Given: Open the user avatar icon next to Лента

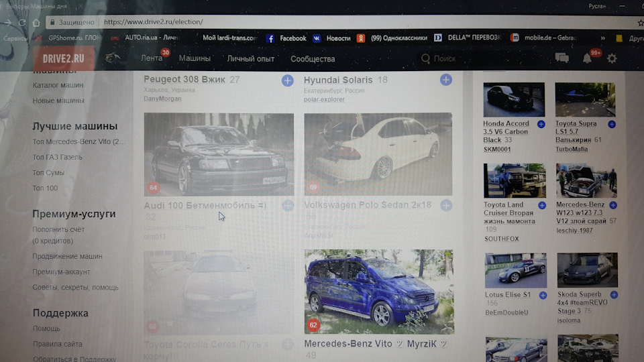Looking at the screenshot, I should coord(113,58).
